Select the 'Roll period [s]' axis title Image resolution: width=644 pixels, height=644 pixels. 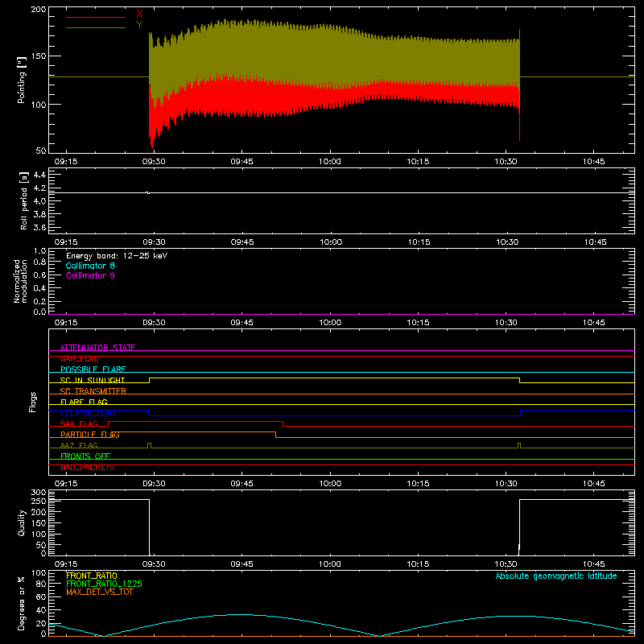24,200
